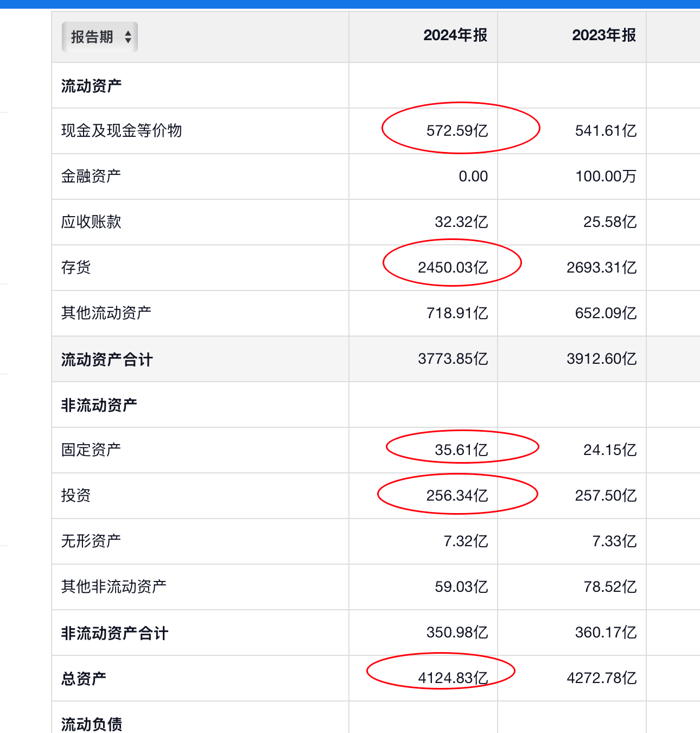Click the 其他非流动资产 row label

pyautogui.click(x=114, y=587)
